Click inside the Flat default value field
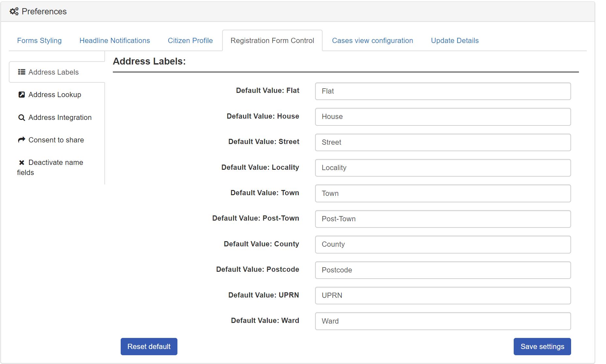Image resolution: width=606 pixels, height=364 pixels. click(443, 91)
